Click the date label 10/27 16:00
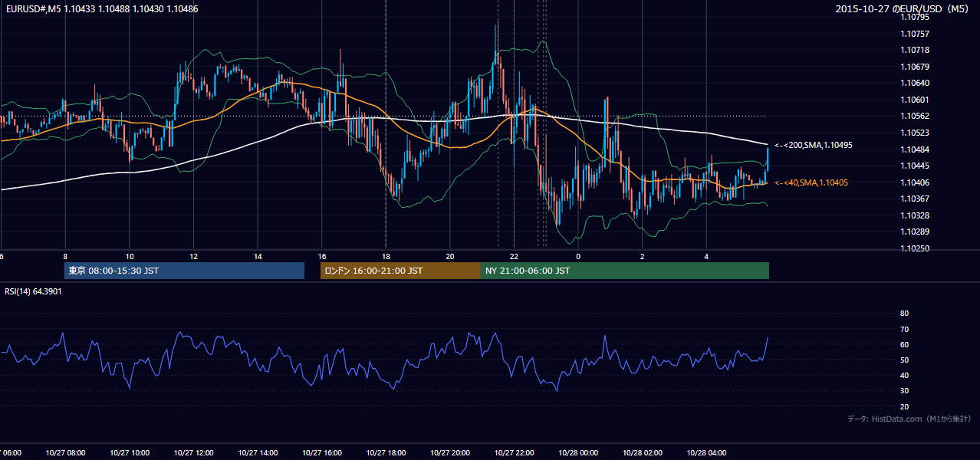The width and height of the screenshot is (980, 460). pyautogui.click(x=321, y=453)
